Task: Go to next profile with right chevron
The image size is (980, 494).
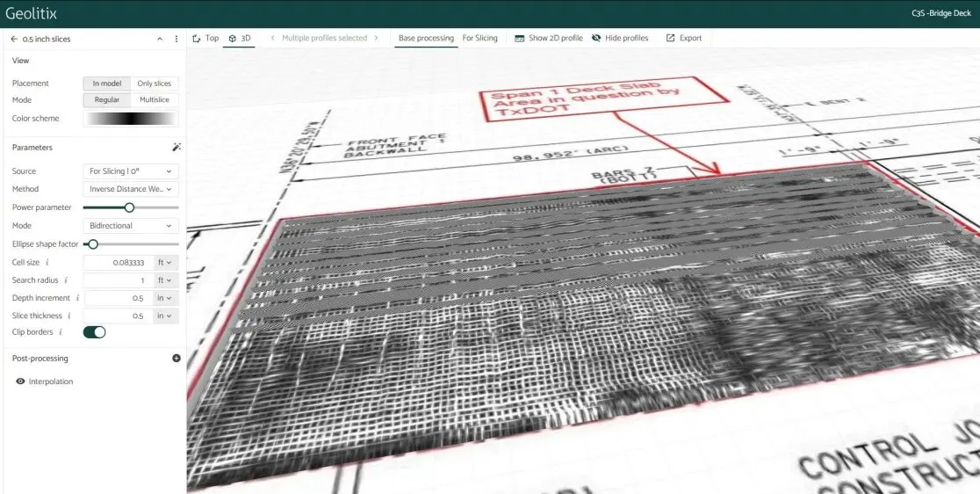Action: (376, 38)
